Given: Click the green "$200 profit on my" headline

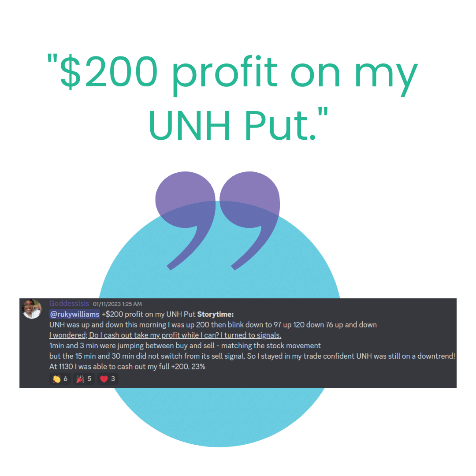Looking at the screenshot, I should coord(233,74).
